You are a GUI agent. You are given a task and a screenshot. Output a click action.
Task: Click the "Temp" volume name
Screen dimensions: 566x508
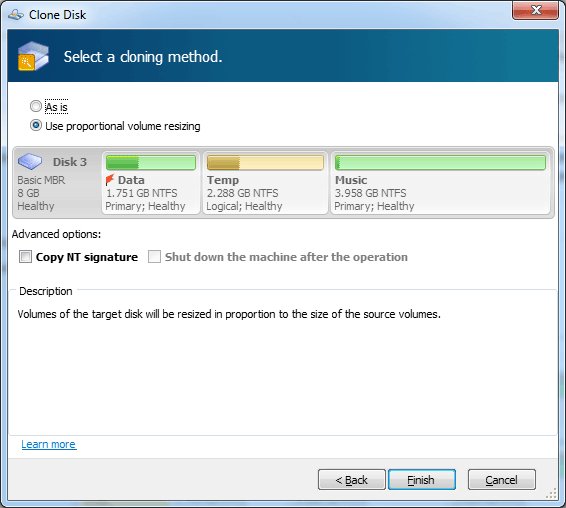[223, 180]
